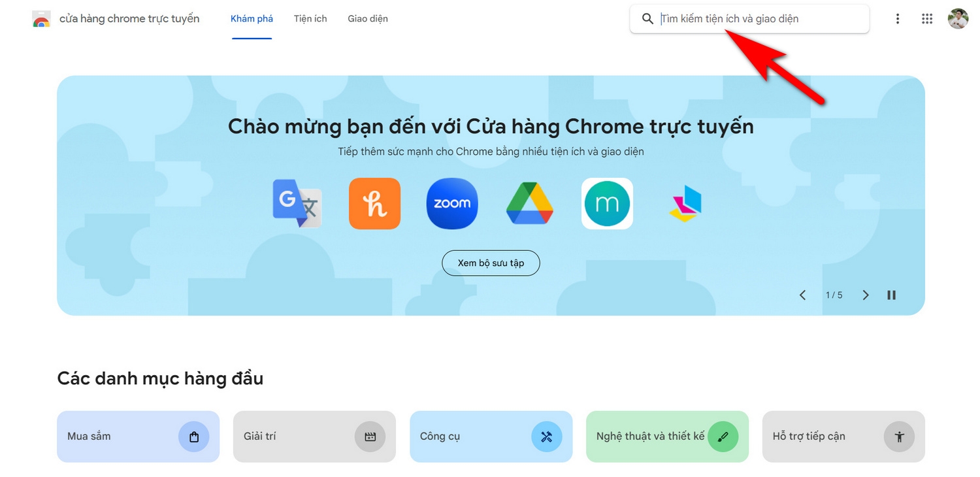
Task: Open the Hỗ trợ tiếp cận category
Action: [843, 436]
